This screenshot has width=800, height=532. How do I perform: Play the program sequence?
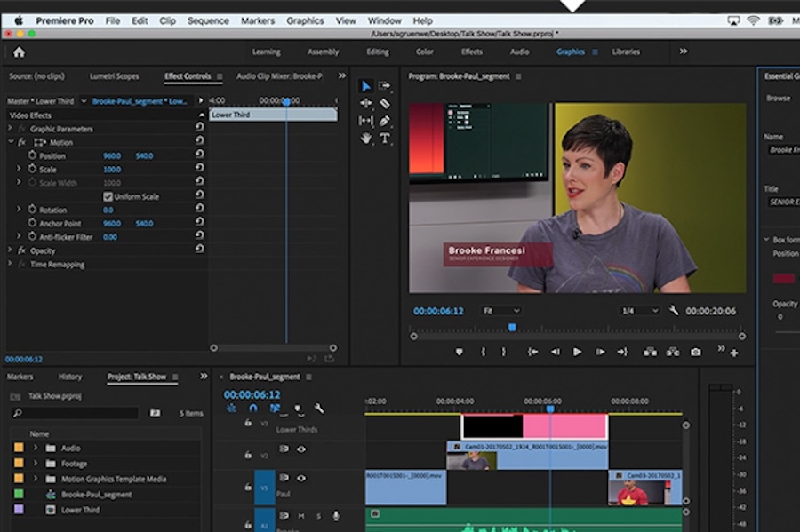pyautogui.click(x=577, y=352)
